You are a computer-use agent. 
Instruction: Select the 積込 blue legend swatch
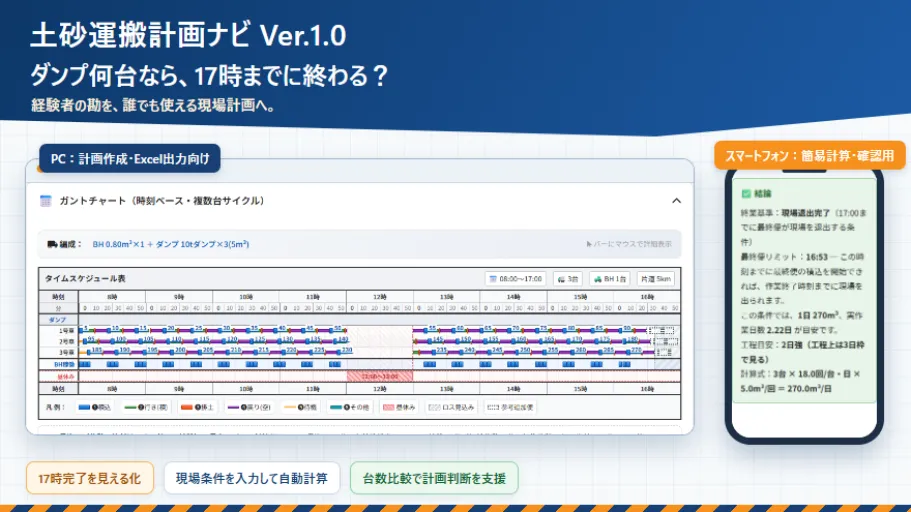tap(84, 407)
